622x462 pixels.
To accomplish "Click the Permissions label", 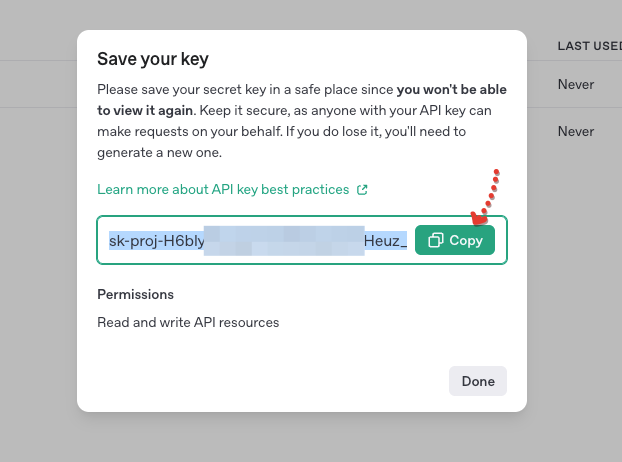I will click(135, 294).
